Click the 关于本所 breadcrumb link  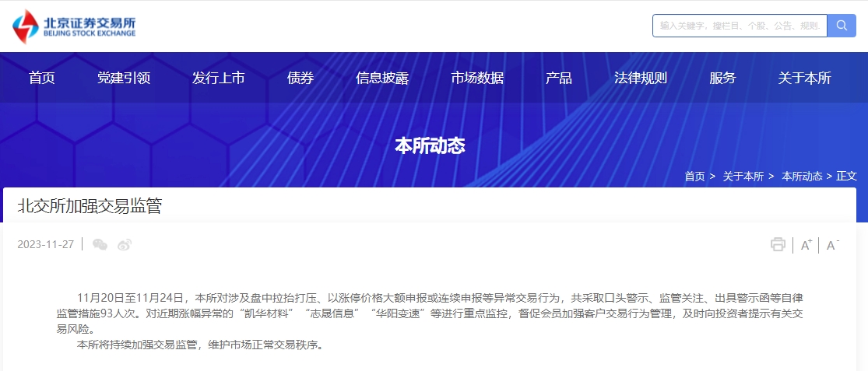pyautogui.click(x=743, y=177)
